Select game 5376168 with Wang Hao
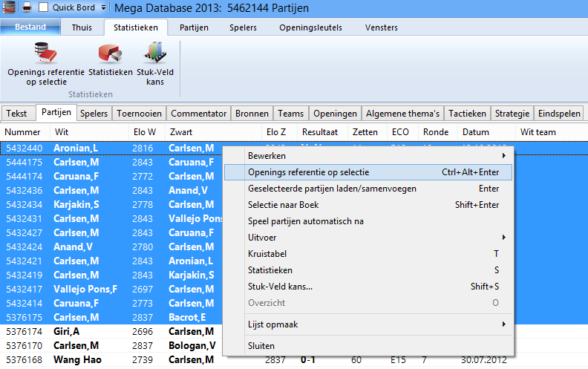The height and width of the screenshot is (369, 588). pyautogui.click(x=294, y=359)
